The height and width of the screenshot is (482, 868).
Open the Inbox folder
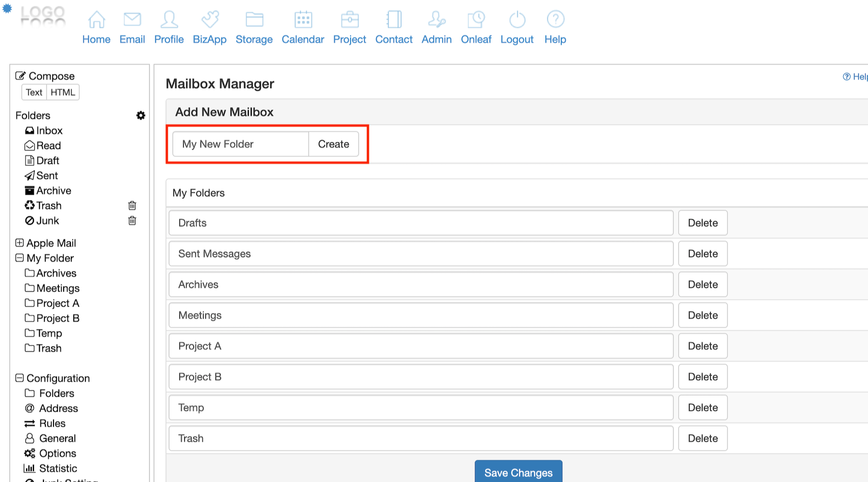tap(49, 131)
